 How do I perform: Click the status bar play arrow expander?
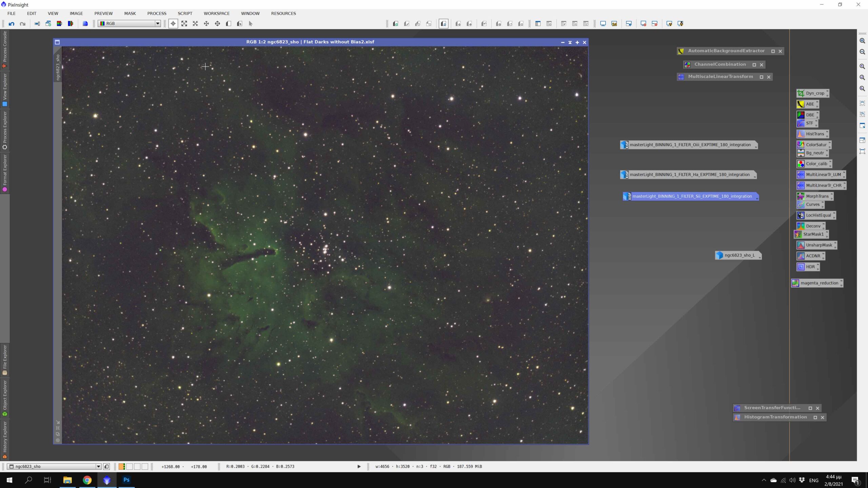[x=359, y=467]
